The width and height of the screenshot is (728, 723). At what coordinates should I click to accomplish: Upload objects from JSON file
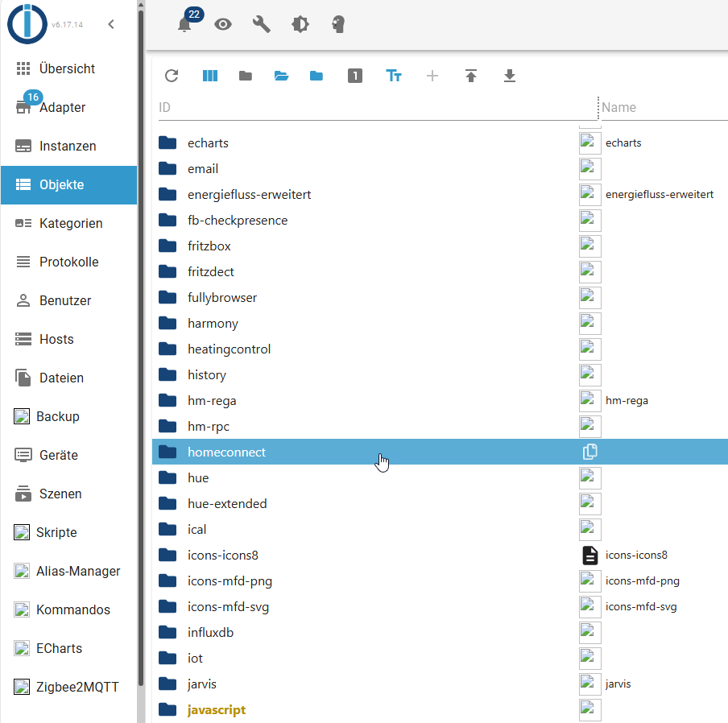pyautogui.click(x=471, y=76)
